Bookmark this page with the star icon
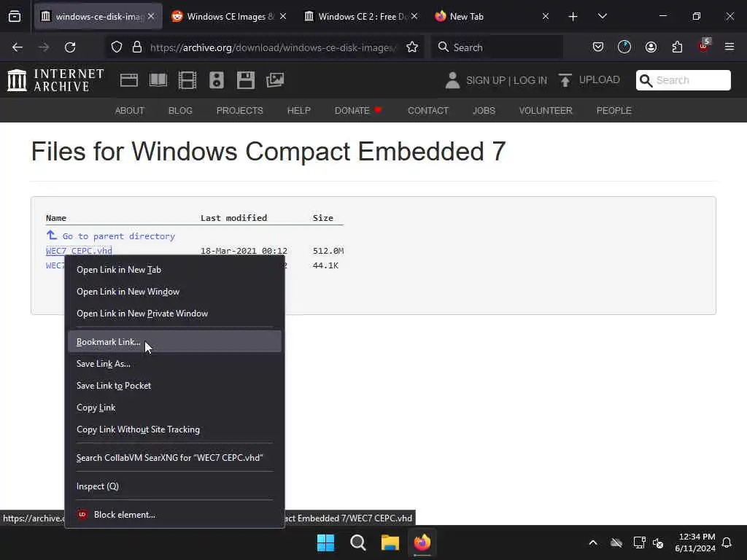This screenshot has height=560, width=747. [x=412, y=47]
